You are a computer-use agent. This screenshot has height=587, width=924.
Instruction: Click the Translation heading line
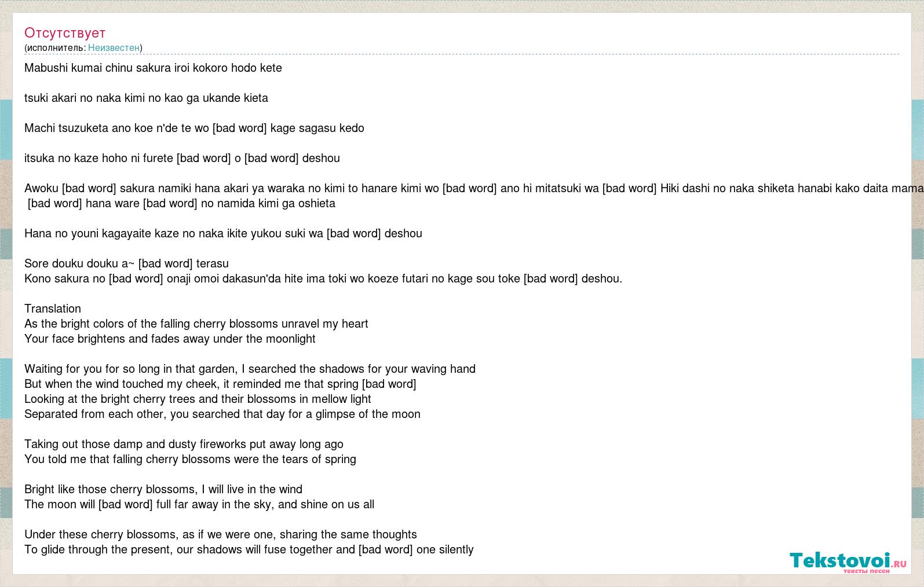click(x=53, y=309)
